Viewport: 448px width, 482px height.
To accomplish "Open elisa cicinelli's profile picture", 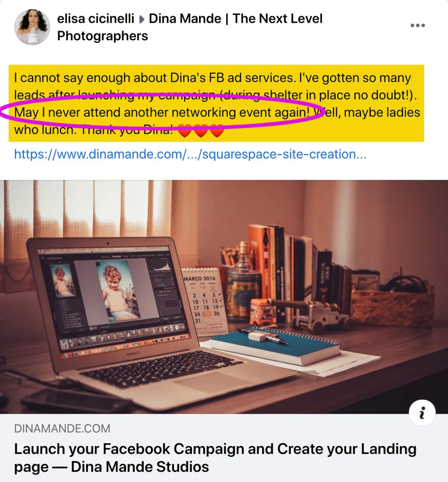I will tap(32, 27).
